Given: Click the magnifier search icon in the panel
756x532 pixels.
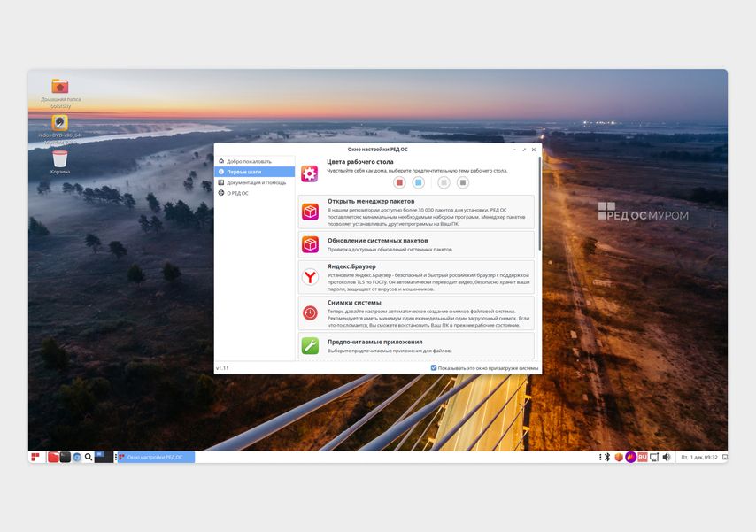Looking at the screenshot, I should [89, 457].
